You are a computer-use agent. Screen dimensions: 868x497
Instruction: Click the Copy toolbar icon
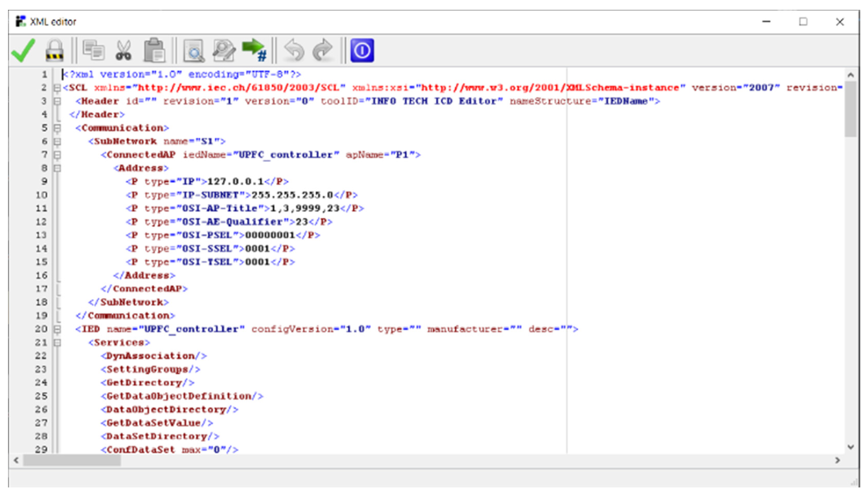(94, 50)
